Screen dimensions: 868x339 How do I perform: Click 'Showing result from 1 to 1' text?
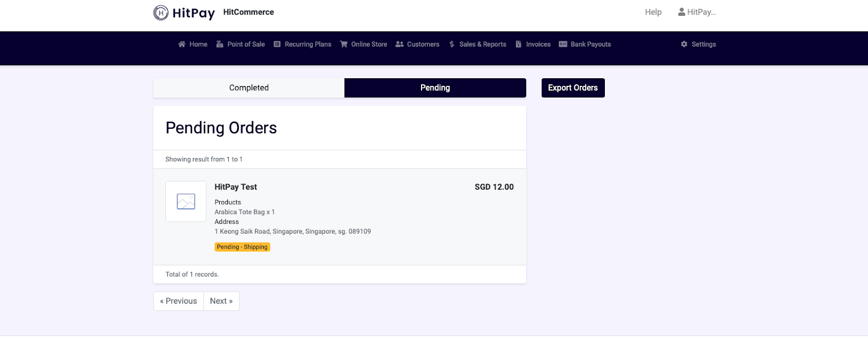[x=204, y=159]
